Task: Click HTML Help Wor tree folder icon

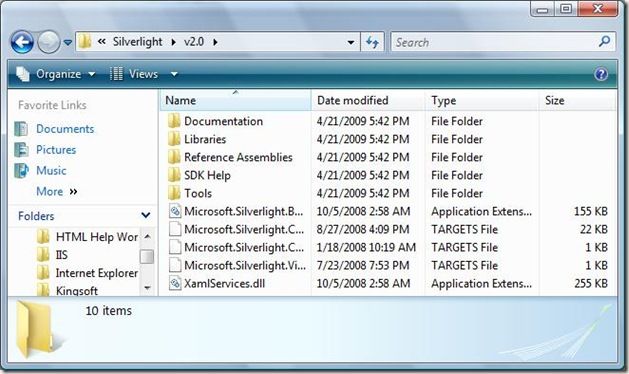Action: point(43,237)
